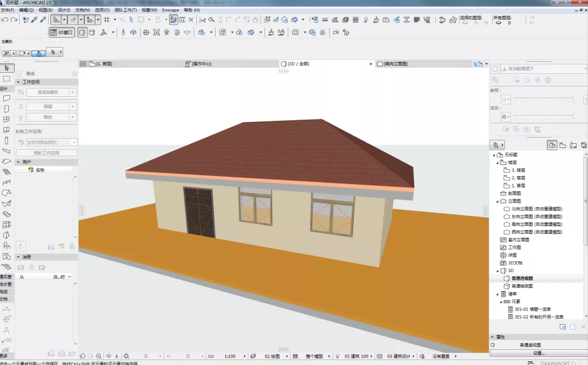Image resolution: width=588 pixels, height=365 pixels.
Task: Click the Undo icon in toolbar
Action: click(x=5, y=20)
